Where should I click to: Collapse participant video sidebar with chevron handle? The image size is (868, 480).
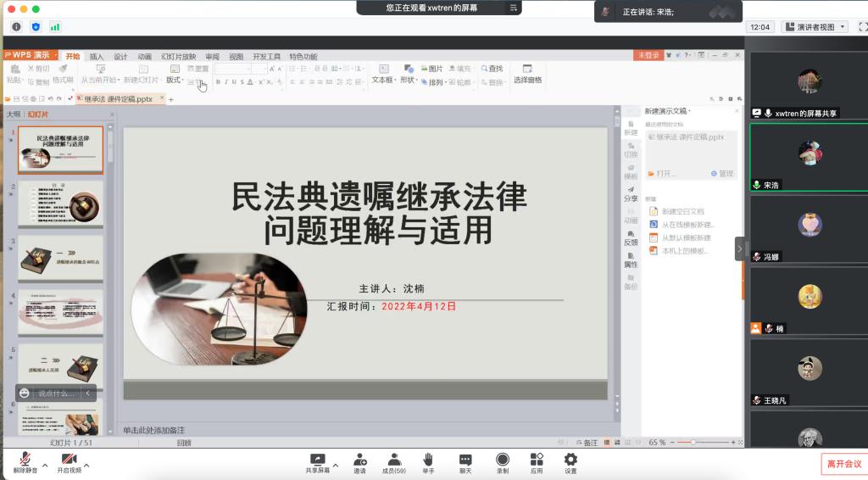tap(739, 248)
